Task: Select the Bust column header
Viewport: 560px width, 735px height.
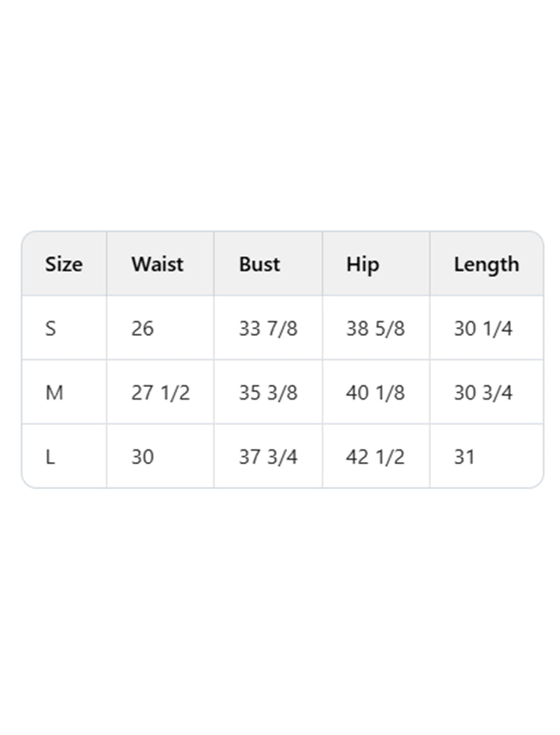Action: (x=259, y=265)
